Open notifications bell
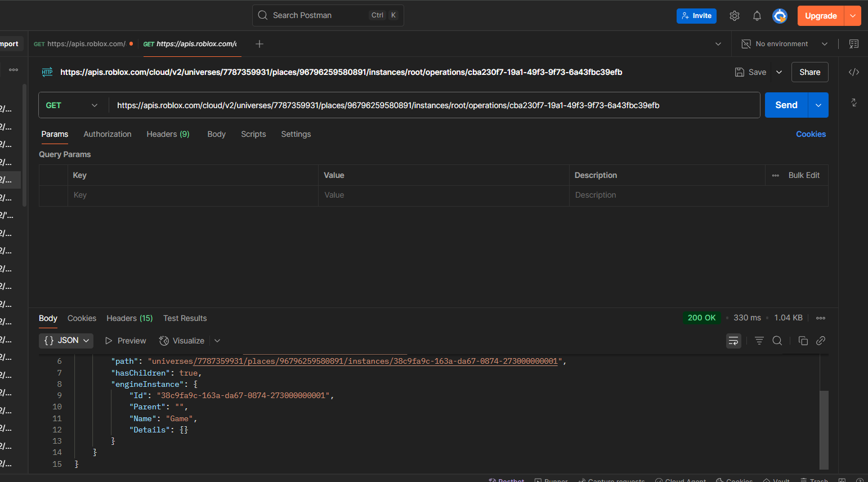Image resolution: width=868 pixels, height=482 pixels. pos(757,15)
